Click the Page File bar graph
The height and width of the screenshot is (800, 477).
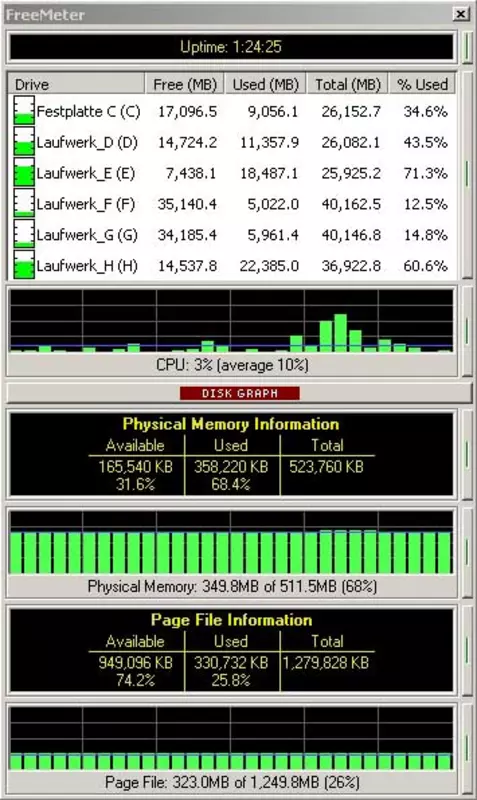[x=231, y=738]
